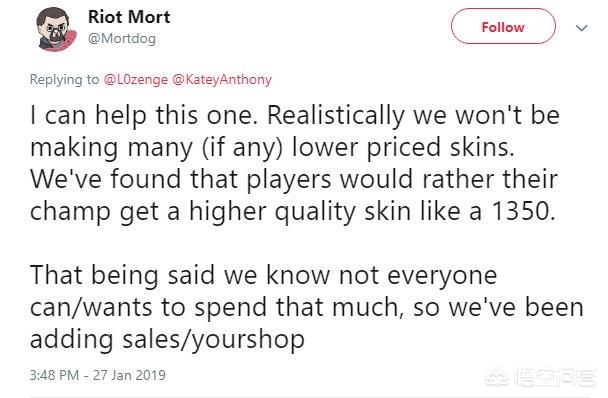Open the Riot Mort display name
The image size is (608, 398).
coord(129,17)
